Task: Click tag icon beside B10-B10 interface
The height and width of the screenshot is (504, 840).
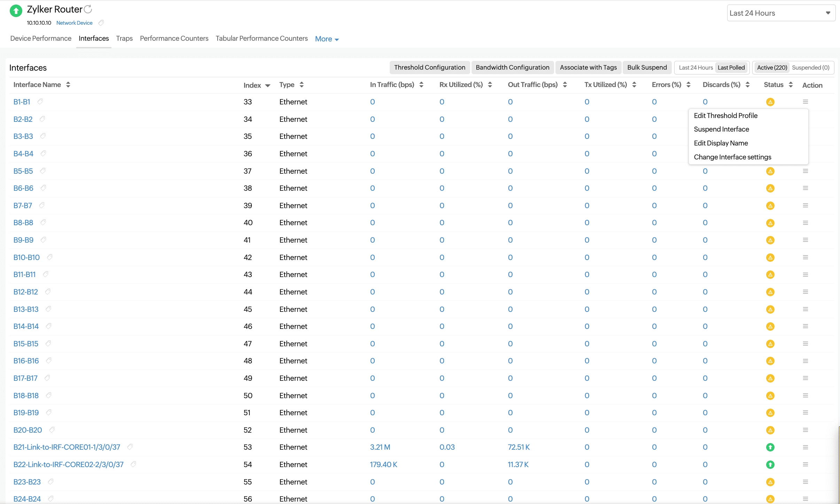Action: coord(50,257)
